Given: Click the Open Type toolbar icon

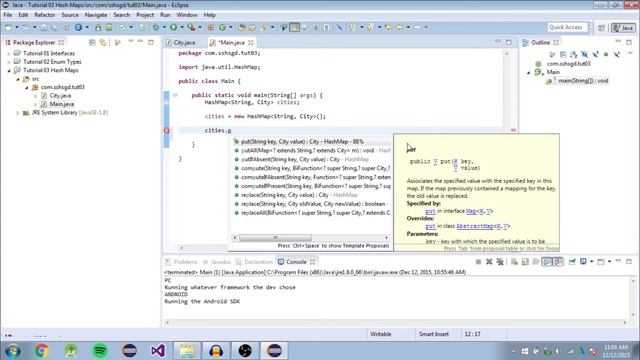Looking at the screenshot, I should 241,27.
